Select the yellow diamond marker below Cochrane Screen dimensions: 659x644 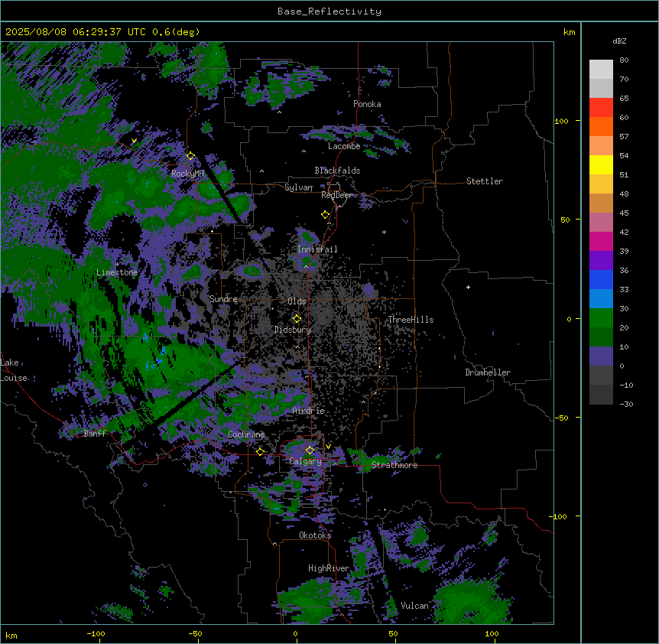(260, 452)
